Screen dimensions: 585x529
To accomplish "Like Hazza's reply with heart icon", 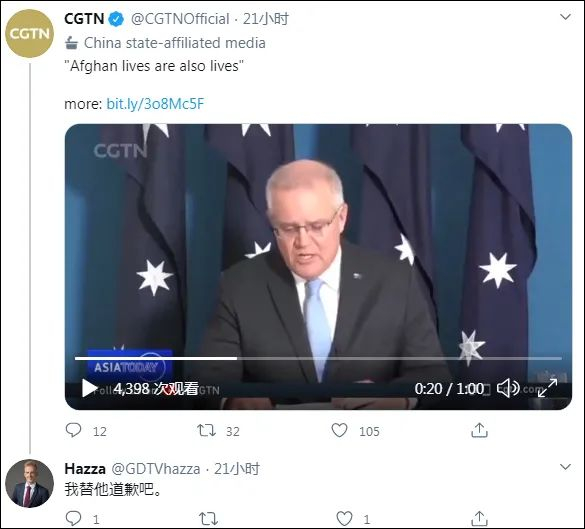I will [x=344, y=519].
